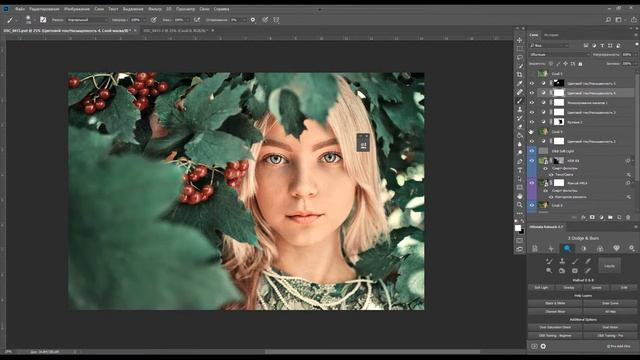The height and width of the screenshot is (360, 640).
Task: Click the background color swatch
Action: tap(522, 231)
